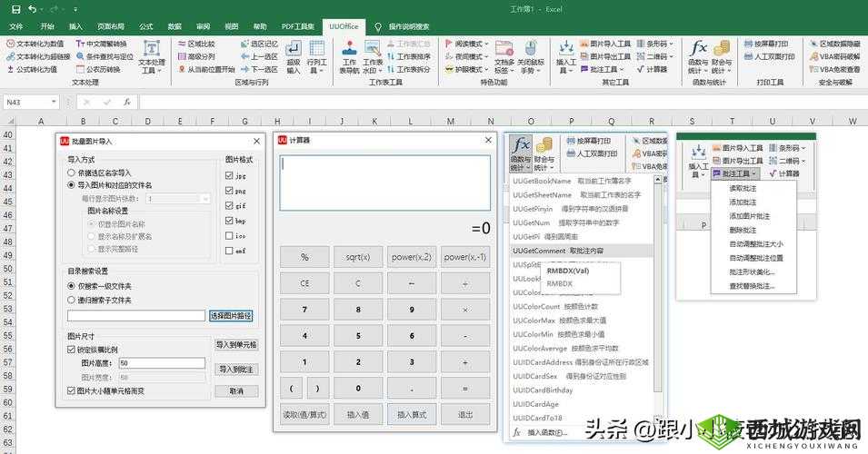
Task: Toggle 锁定纵横比例 checkbox
Action: (x=71, y=350)
